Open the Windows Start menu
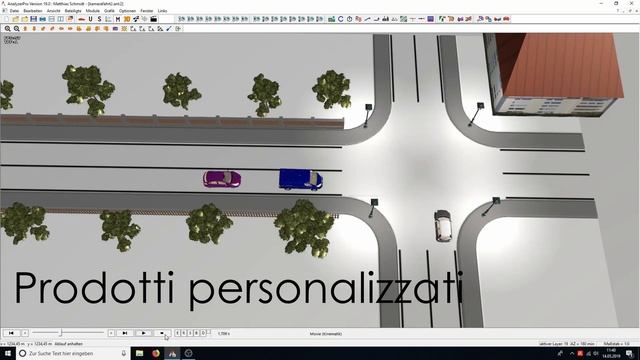This screenshot has height=360, width=640. 8,353
